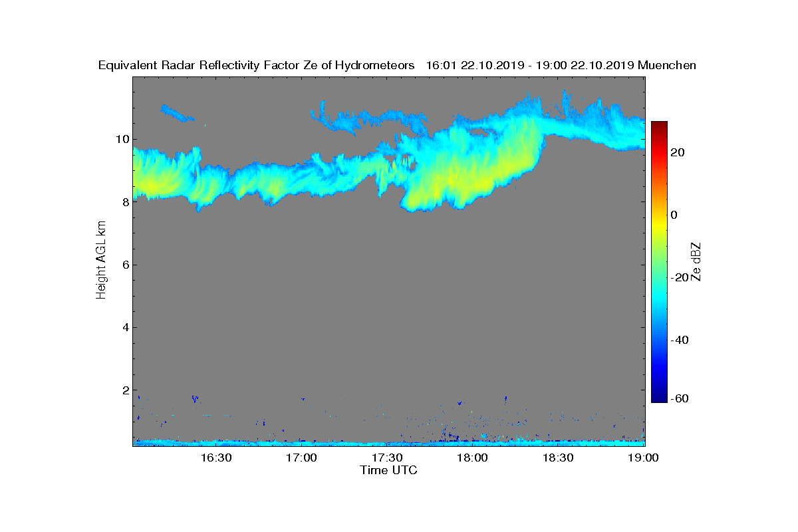Viewport: 798px width, 532px height.
Task: Click the 19:00 time tick label
Action: [644, 458]
